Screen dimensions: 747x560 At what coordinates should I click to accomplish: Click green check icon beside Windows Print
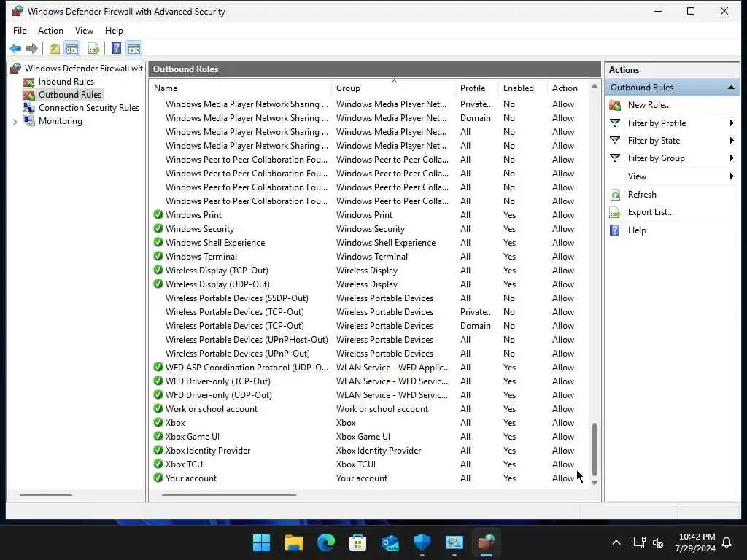[x=158, y=215]
